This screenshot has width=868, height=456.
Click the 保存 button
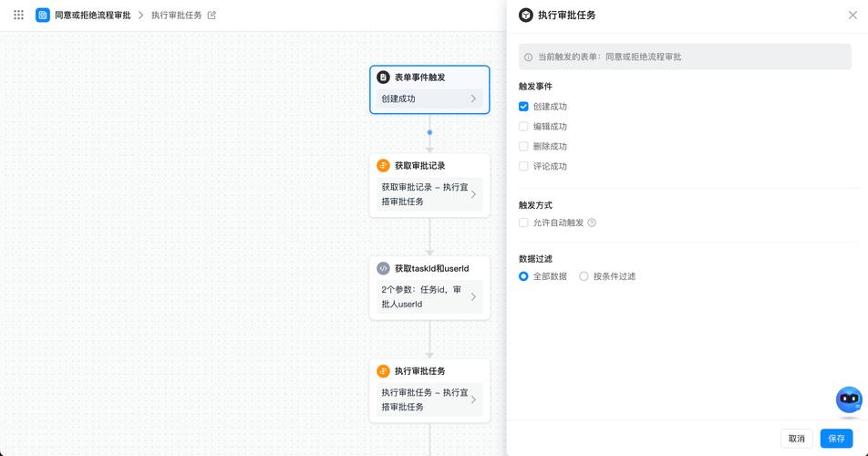[x=836, y=439]
